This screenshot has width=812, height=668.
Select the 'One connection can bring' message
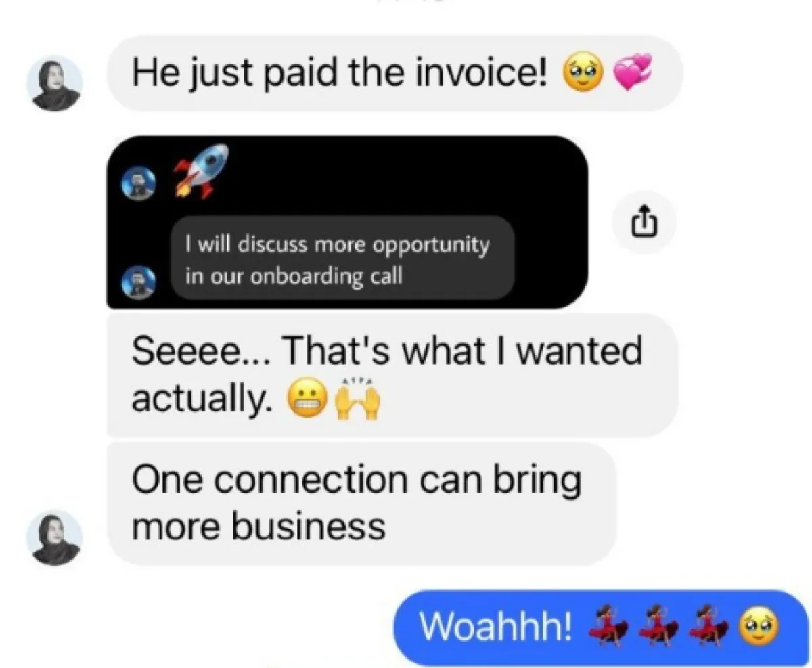[x=362, y=503]
